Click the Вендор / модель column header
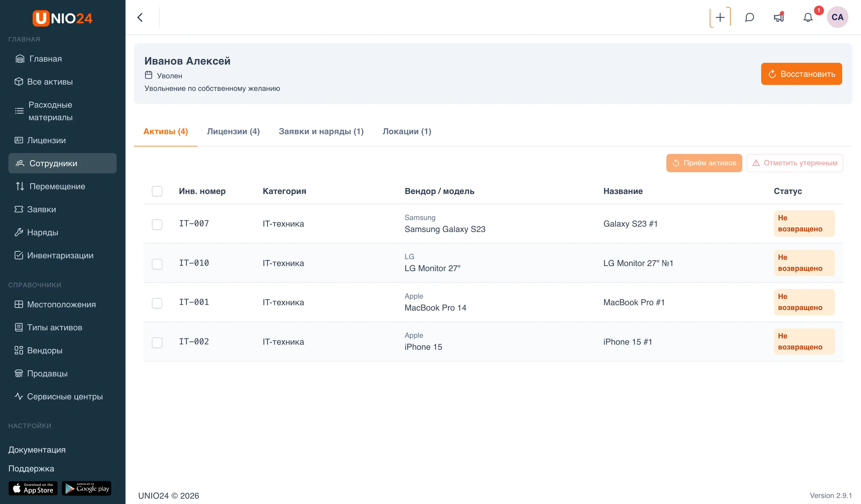861x504 pixels. coord(439,191)
